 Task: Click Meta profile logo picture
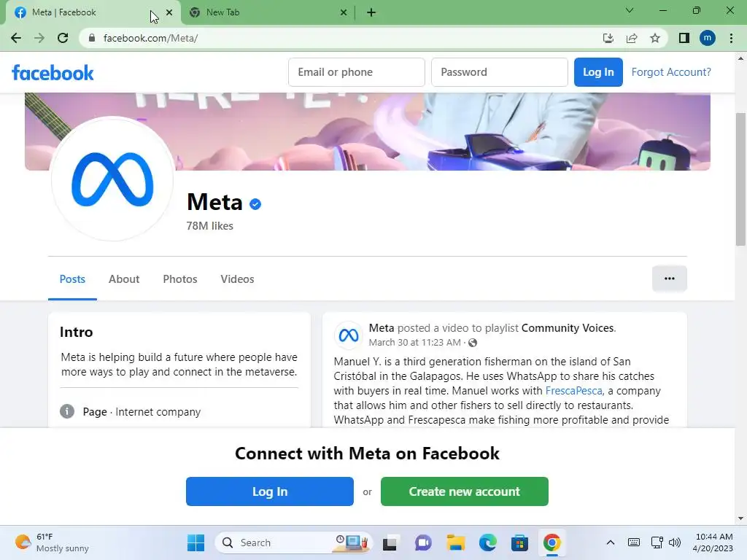click(x=112, y=179)
